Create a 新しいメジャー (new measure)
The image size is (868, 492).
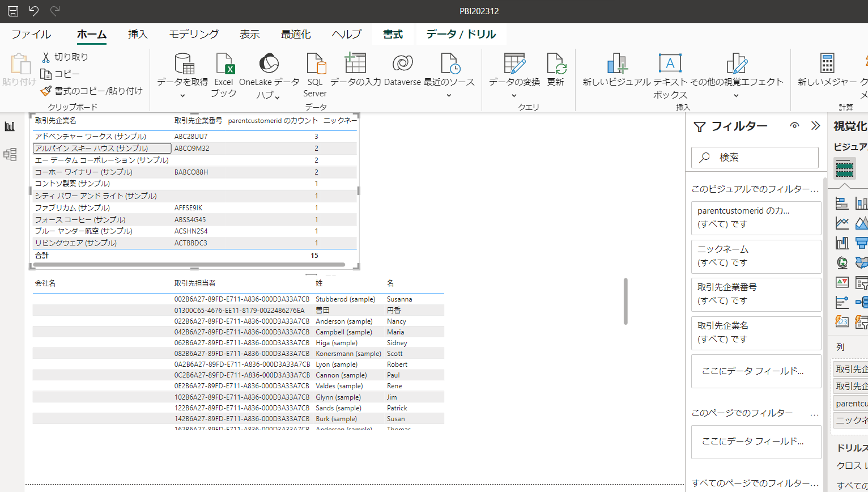(827, 70)
